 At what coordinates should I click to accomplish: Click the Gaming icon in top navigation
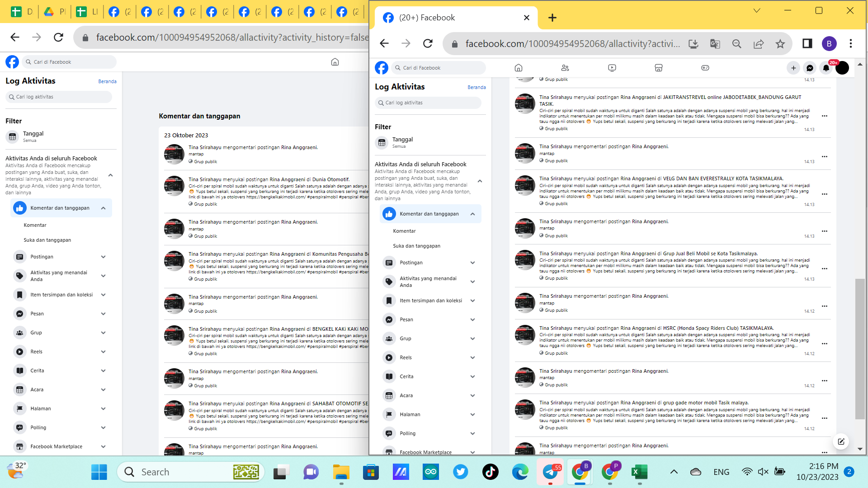point(705,68)
